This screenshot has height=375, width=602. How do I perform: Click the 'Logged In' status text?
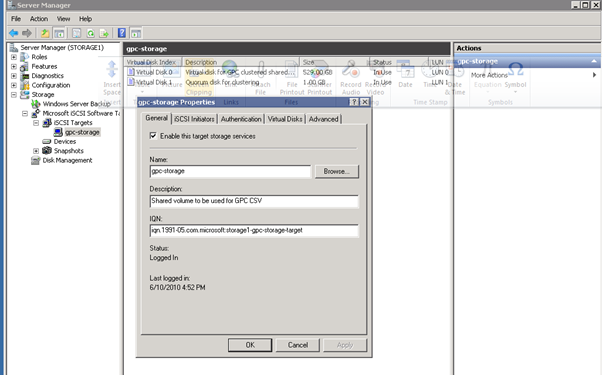pyautogui.click(x=164, y=258)
